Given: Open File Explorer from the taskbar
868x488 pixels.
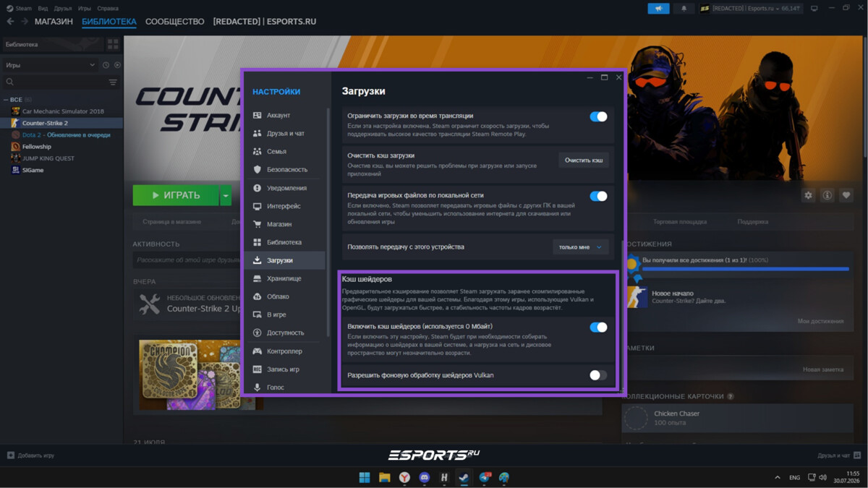Looking at the screenshot, I should [x=385, y=478].
